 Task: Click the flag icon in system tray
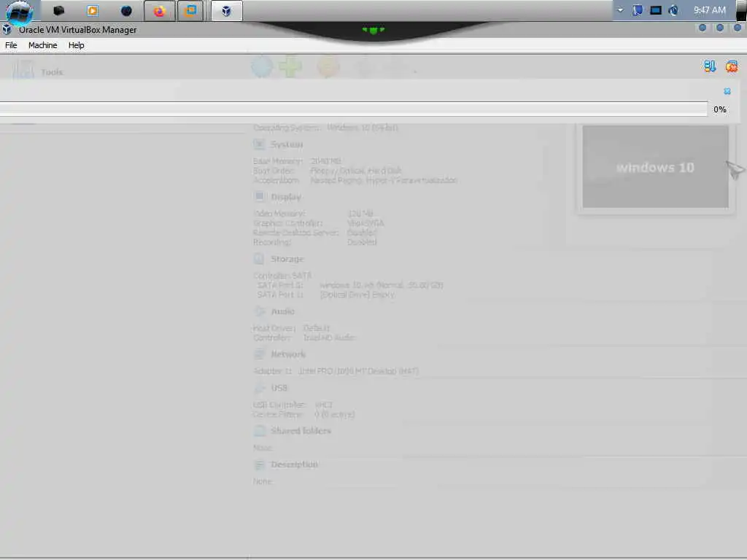pyautogui.click(x=638, y=10)
